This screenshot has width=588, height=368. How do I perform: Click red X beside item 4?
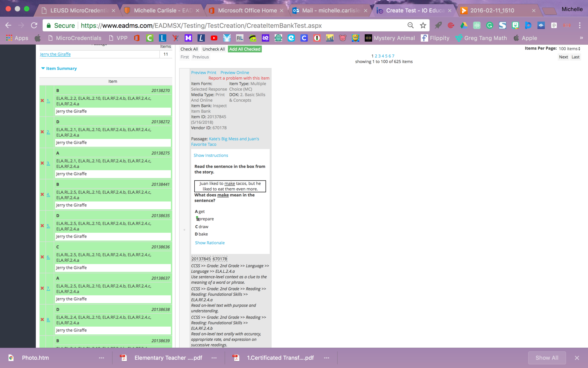point(42,195)
